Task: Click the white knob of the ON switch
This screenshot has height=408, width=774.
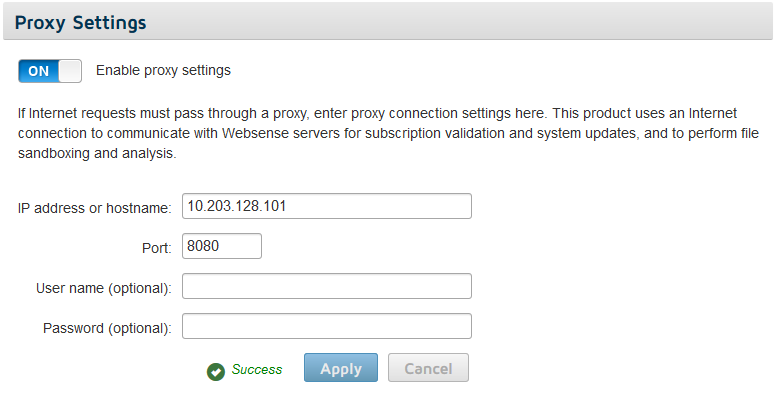Action: [x=70, y=71]
